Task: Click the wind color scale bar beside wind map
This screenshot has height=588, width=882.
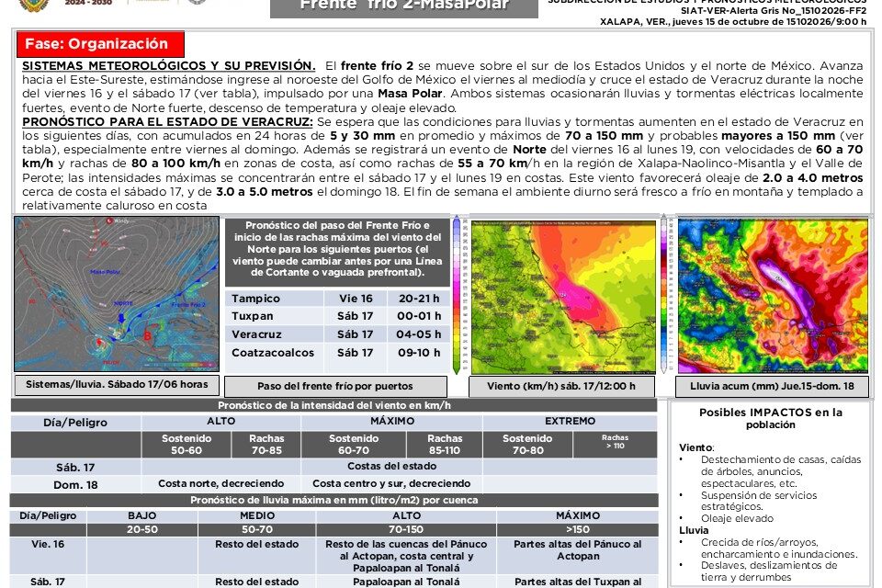Action: click(457, 295)
